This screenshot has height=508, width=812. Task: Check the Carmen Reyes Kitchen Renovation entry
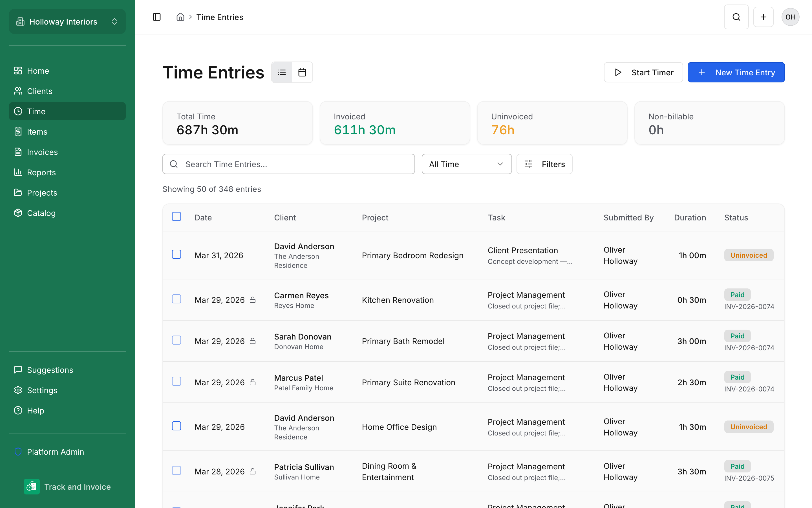click(176, 299)
